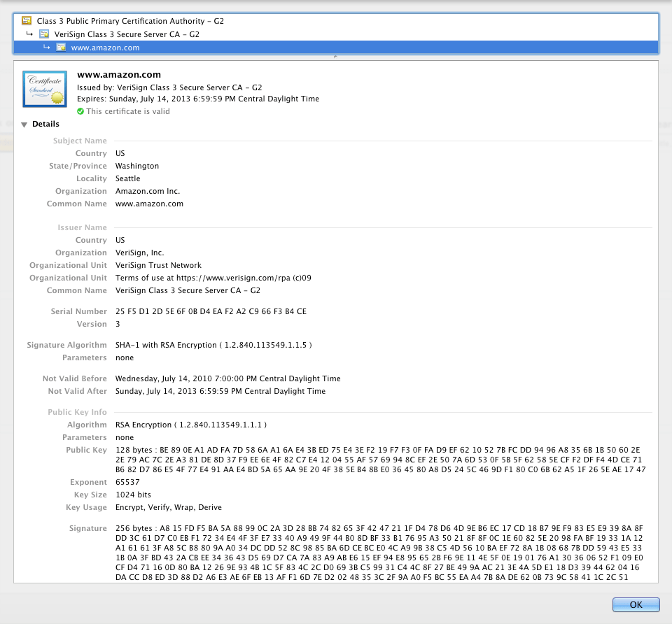Viewport: 672px width, 624px height.
Task: Click the certificate icon beside the root authority entry
Action: [28, 20]
